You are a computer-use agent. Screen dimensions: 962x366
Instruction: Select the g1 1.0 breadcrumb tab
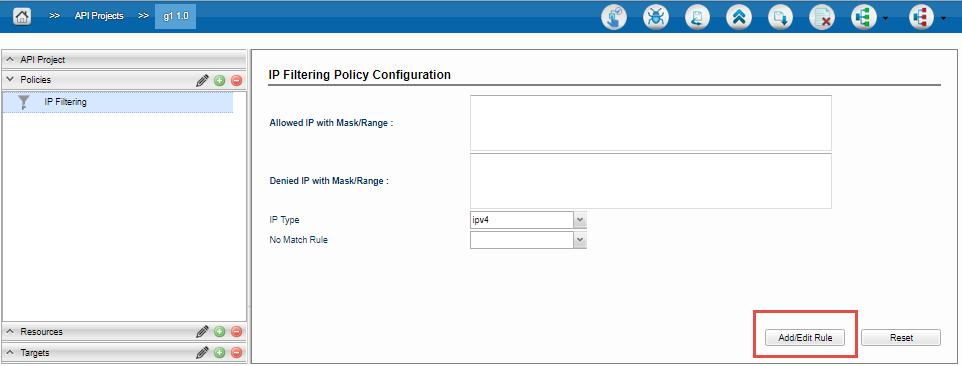pos(176,17)
